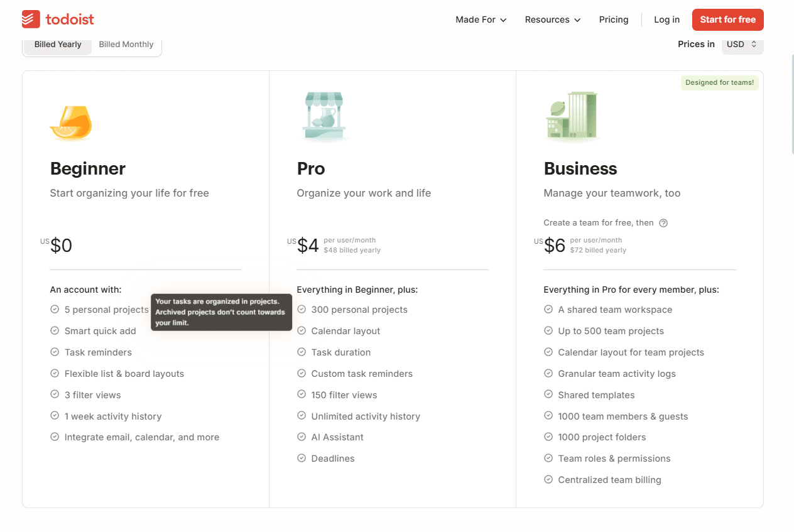
Task: Click the check icon beside Centralized team billing
Action: 548,480
